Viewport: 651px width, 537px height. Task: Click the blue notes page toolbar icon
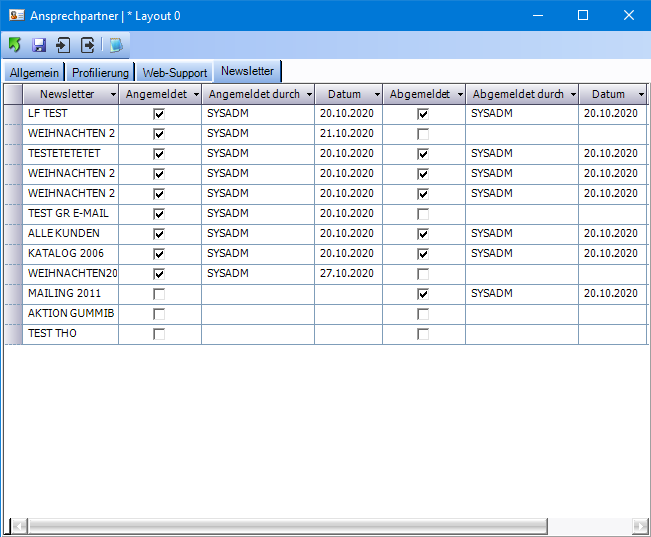[x=116, y=45]
